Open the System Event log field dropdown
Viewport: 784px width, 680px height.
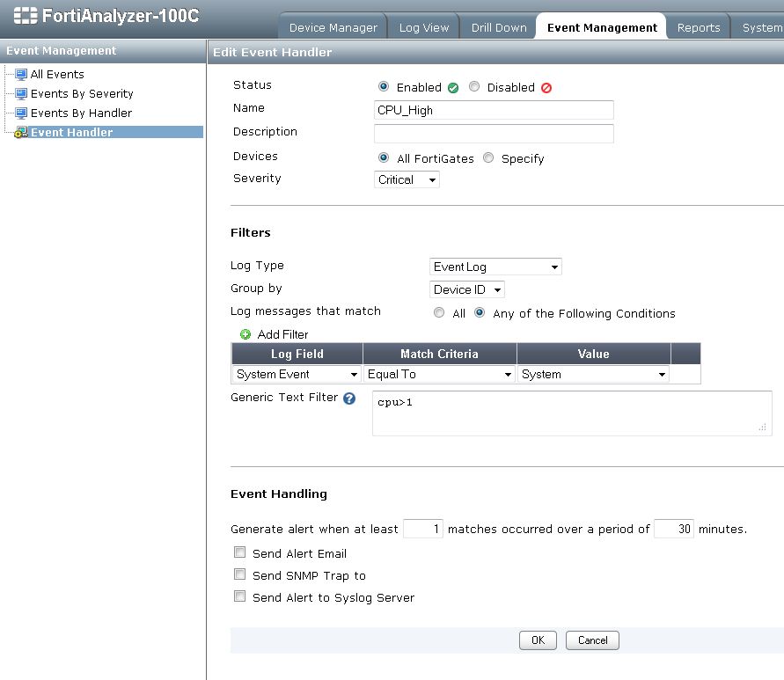297,374
